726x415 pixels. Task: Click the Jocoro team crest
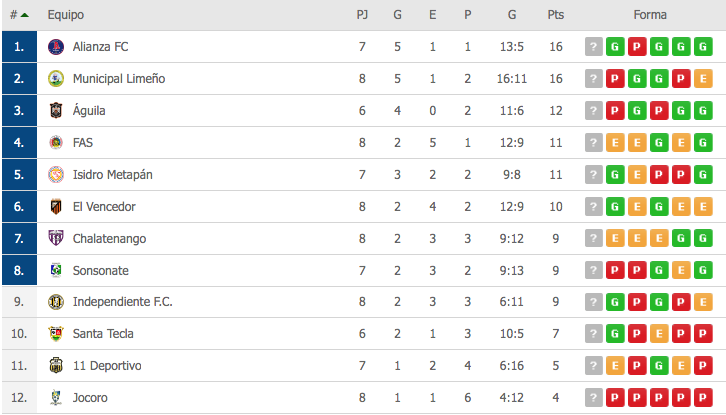coord(56,398)
